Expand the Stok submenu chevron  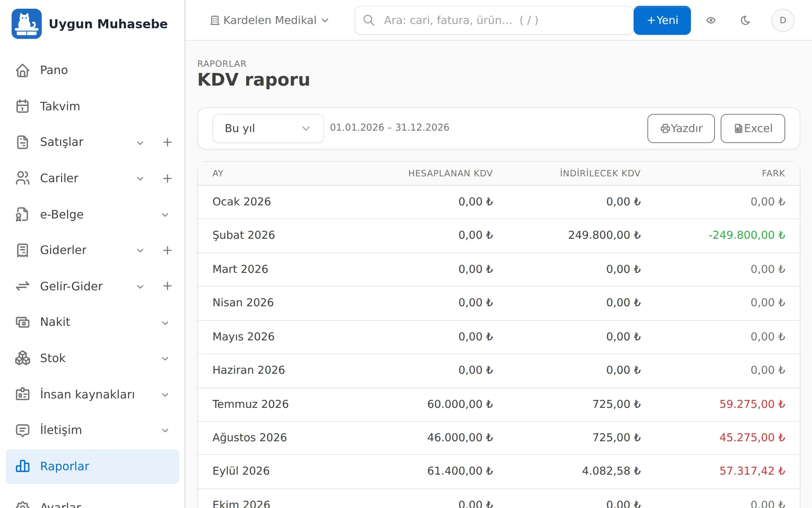[165, 359]
